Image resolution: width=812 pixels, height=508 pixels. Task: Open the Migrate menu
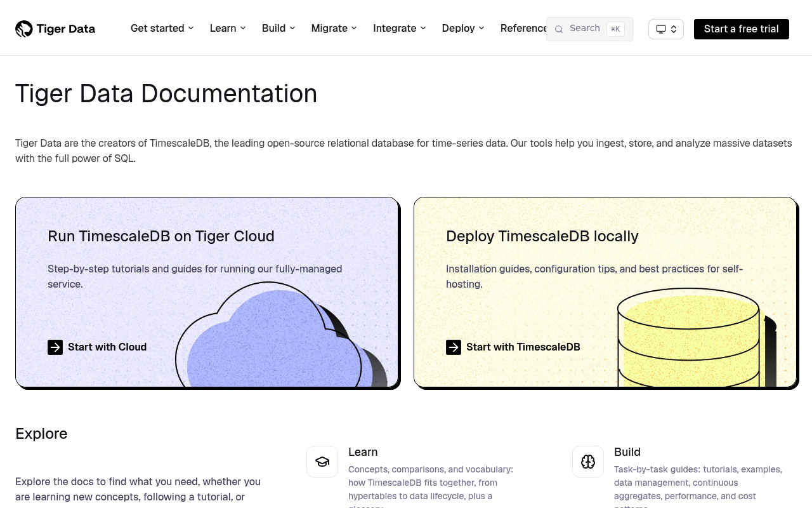pos(334,29)
